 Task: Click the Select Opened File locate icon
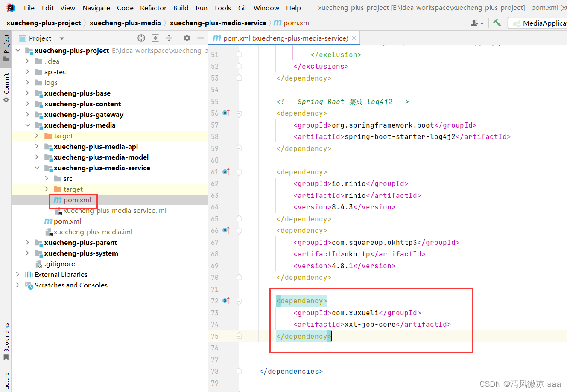click(x=141, y=38)
